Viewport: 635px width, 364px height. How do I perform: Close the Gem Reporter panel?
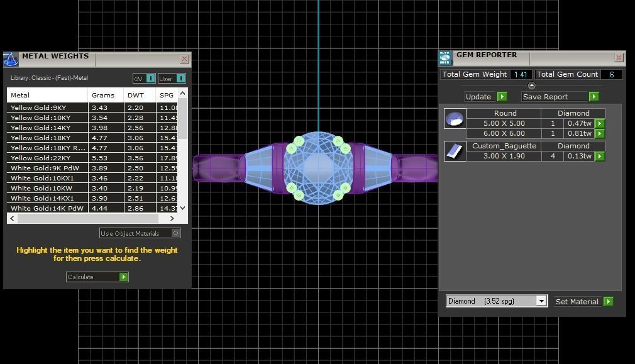pyautogui.click(x=619, y=57)
